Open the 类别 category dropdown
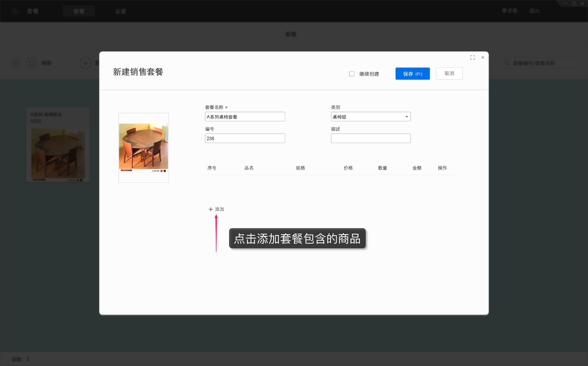This screenshot has height=366, width=588. [x=370, y=117]
